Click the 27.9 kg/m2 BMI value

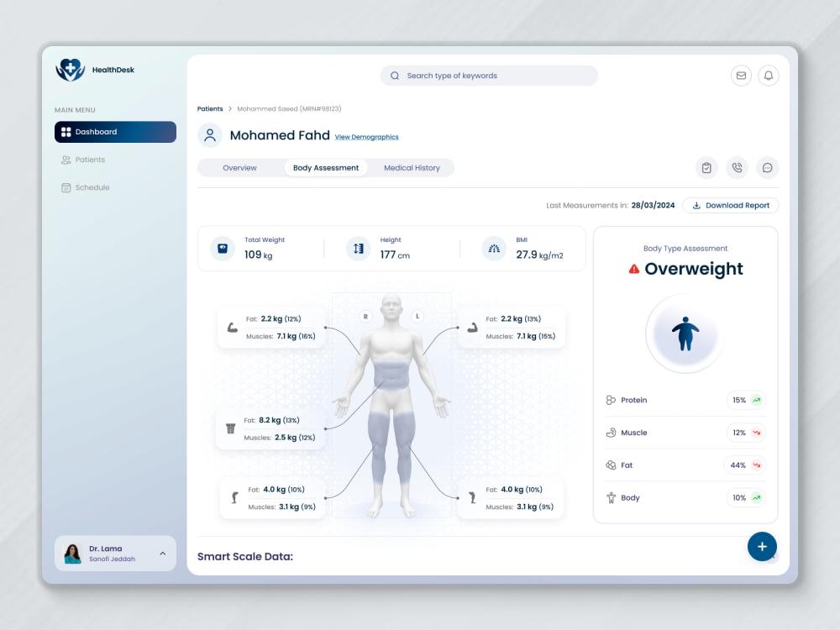point(539,255)
